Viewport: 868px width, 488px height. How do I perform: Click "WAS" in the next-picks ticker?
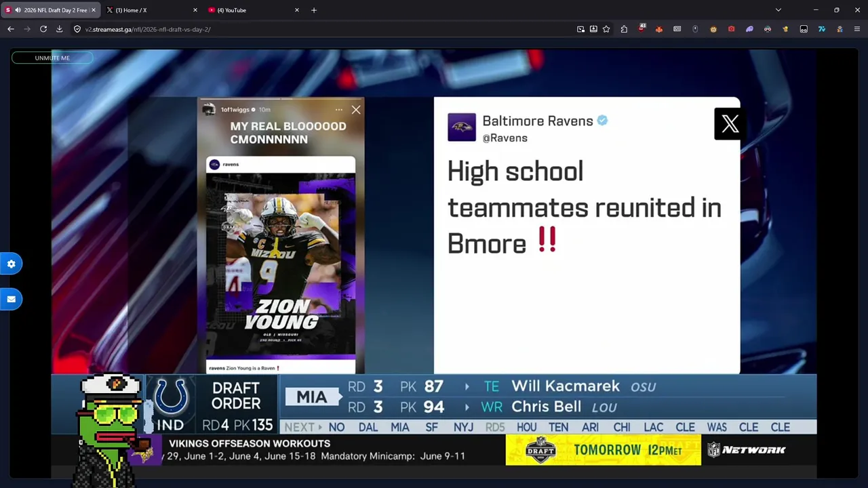[x=717, y=427]
